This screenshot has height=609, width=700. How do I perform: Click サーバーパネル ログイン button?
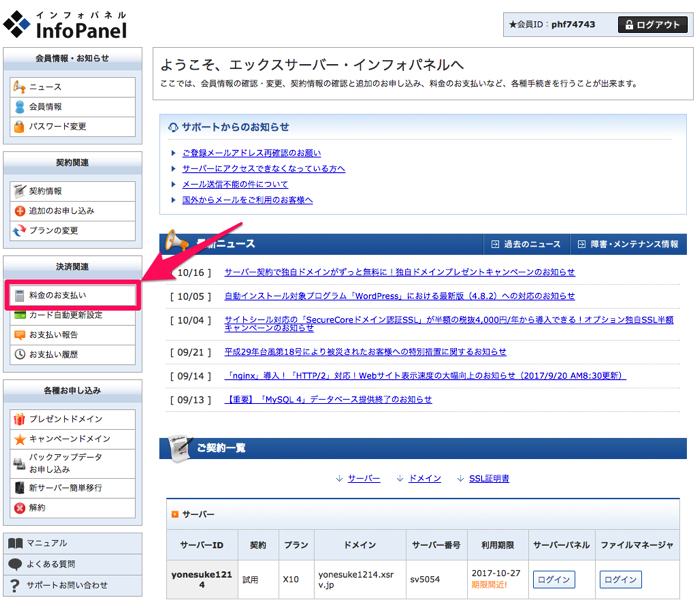coord(554,580)
